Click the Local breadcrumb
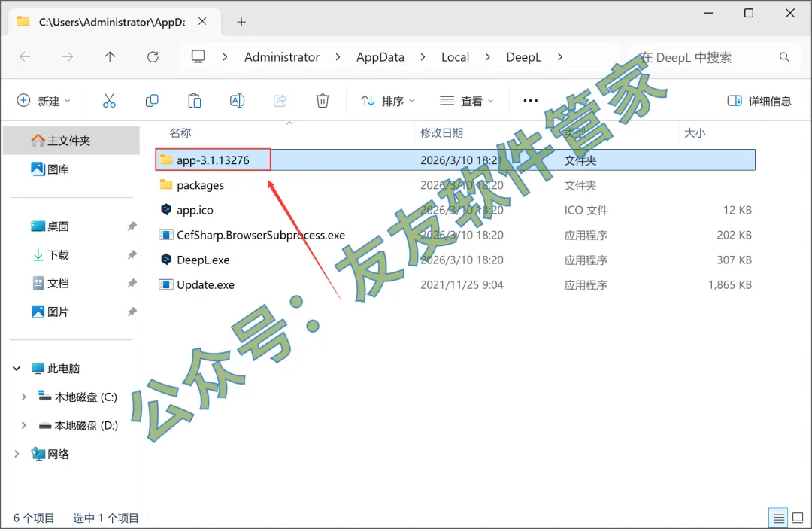The width and height of the screenshot is (812, 529). coord(455,57)
